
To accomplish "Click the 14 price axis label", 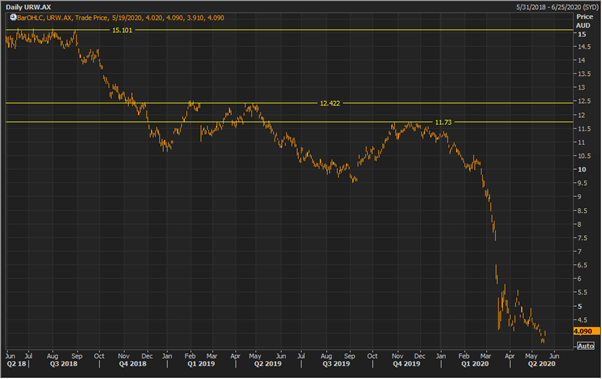I will tap(582, 60).
